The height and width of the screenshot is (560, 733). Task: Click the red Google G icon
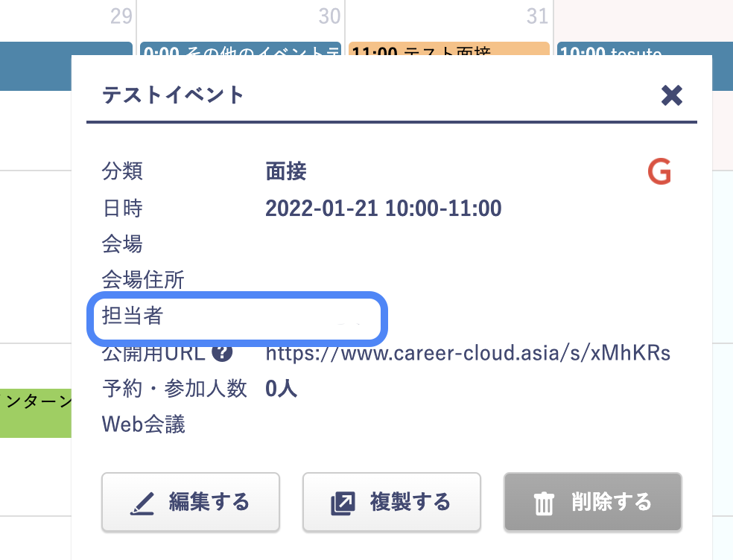[x=659, y=172]
